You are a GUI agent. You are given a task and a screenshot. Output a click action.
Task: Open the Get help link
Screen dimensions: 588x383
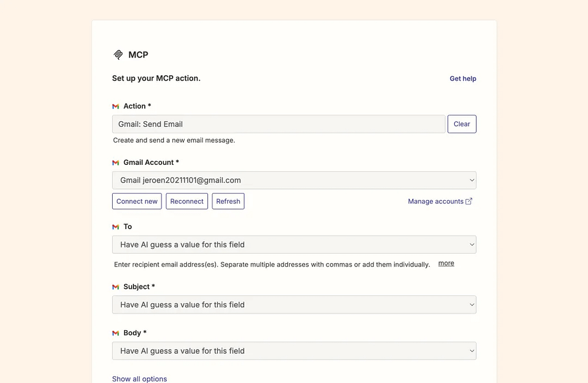coord(463,79)
